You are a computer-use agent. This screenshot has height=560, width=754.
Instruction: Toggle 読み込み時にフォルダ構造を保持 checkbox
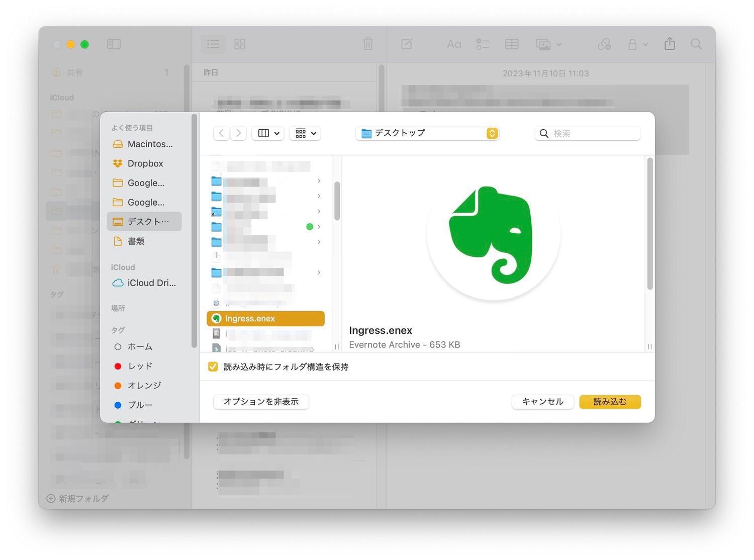pyautogui.click(x=213, y=367)
